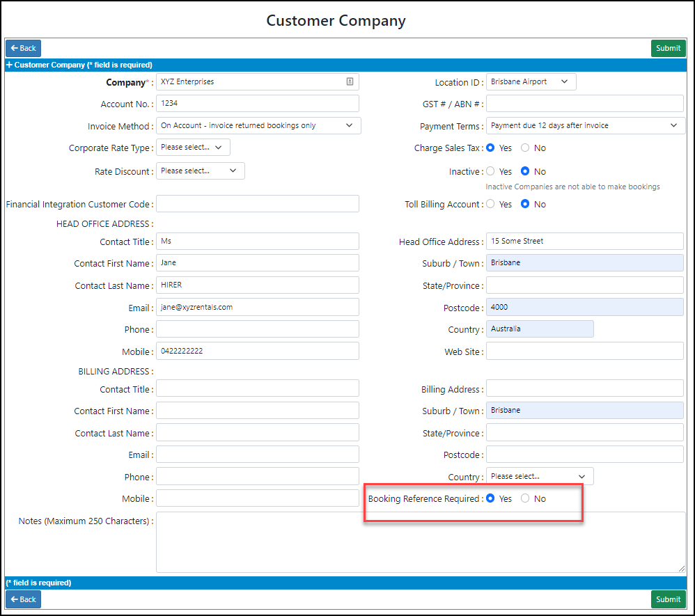This screenshot has width=695, height=616.
Task: Click the Billing Address field
Action: 585,388
